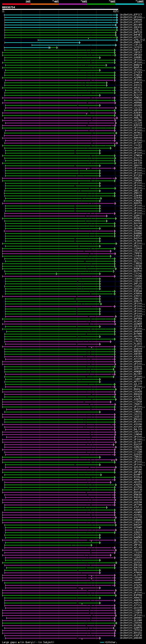Select label UniRef100_Q07ZH7

131,143
